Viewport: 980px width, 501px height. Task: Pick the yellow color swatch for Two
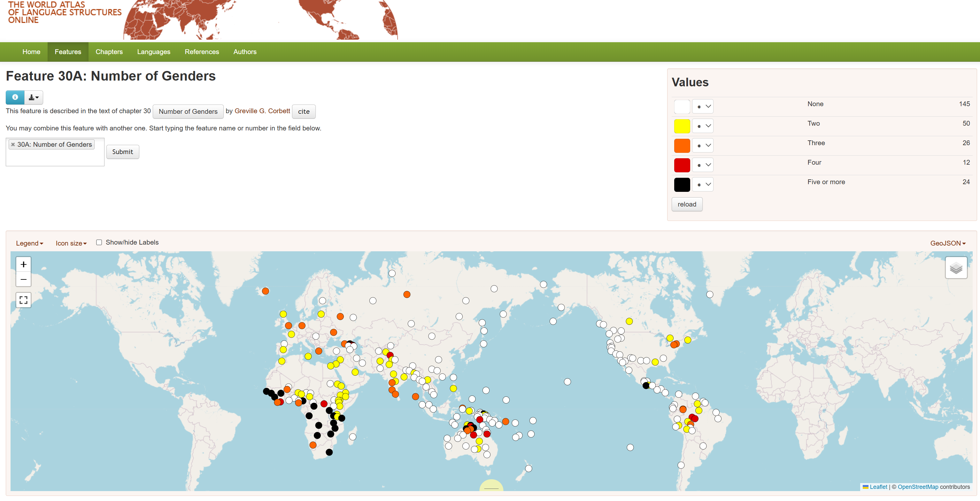pos(682,126)
